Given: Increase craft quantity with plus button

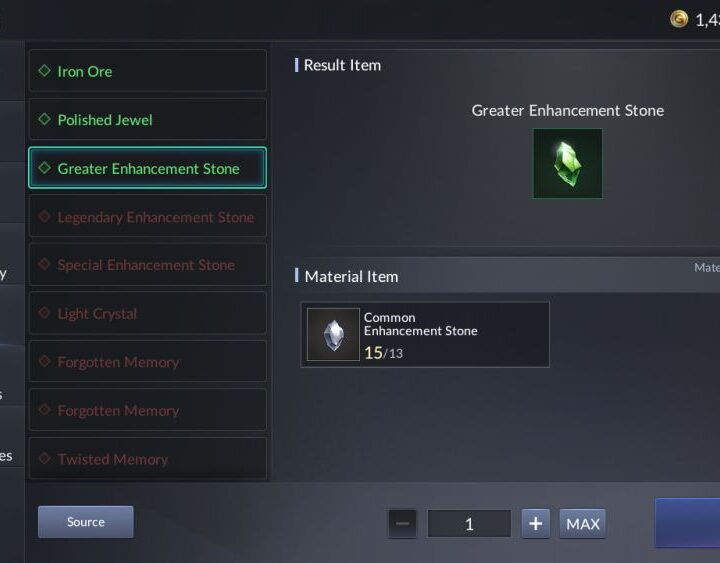Looking at the screenshot, I should (x=535, y=524).
